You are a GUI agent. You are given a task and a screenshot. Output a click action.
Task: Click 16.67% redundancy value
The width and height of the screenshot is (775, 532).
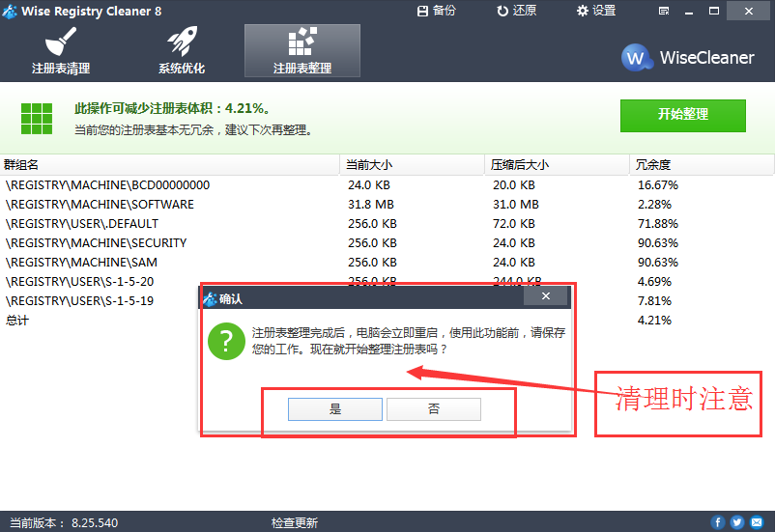click(x=658, y=185)
